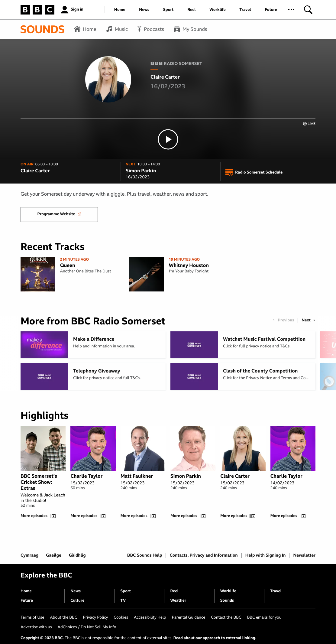This screenshot has width=336, height=644.
Task: Read about our approach to external linking
Action: (215, 638)
